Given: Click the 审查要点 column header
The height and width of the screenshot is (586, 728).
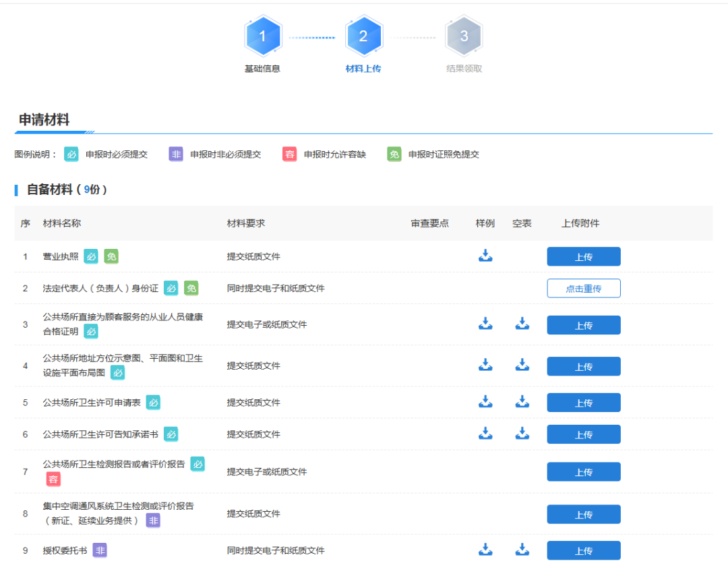Looking at the screenshot, I should (429, 223).
